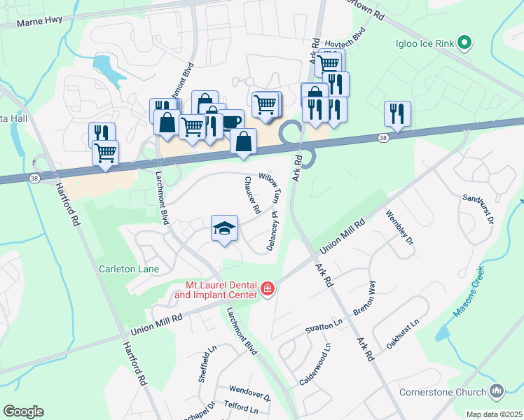Select the large shopping bag marker by Larchmont Blvd
524x420 pixels.
pos(167,123)
